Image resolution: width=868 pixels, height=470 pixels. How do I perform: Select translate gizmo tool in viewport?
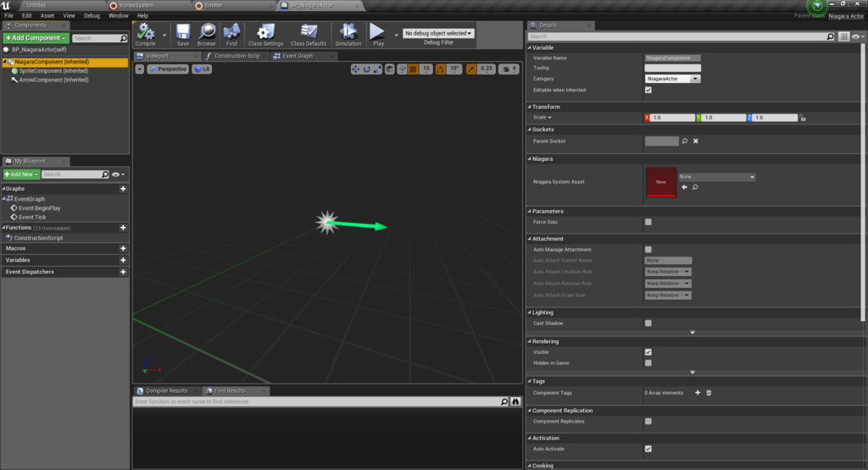[x=355, y=69]
